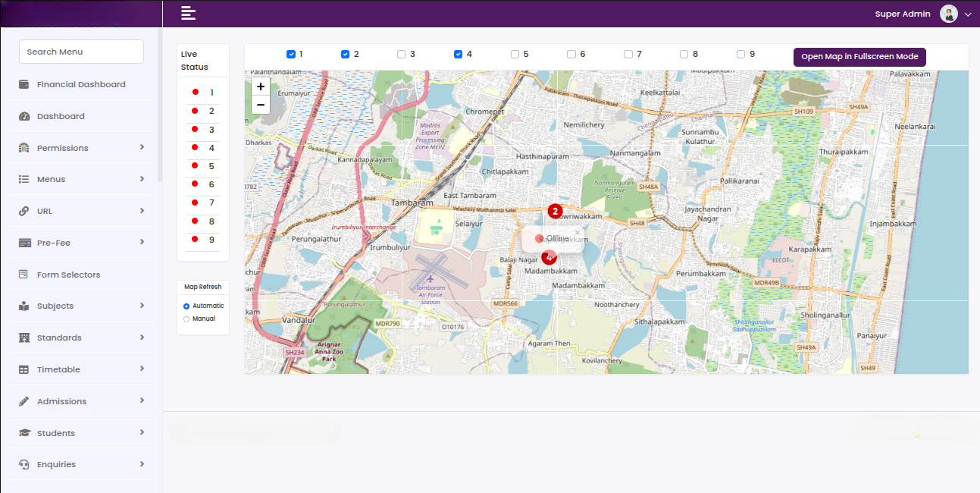Select live status row number 7
The width and height of the screenshot is (980, 493).
click(202, 203)
